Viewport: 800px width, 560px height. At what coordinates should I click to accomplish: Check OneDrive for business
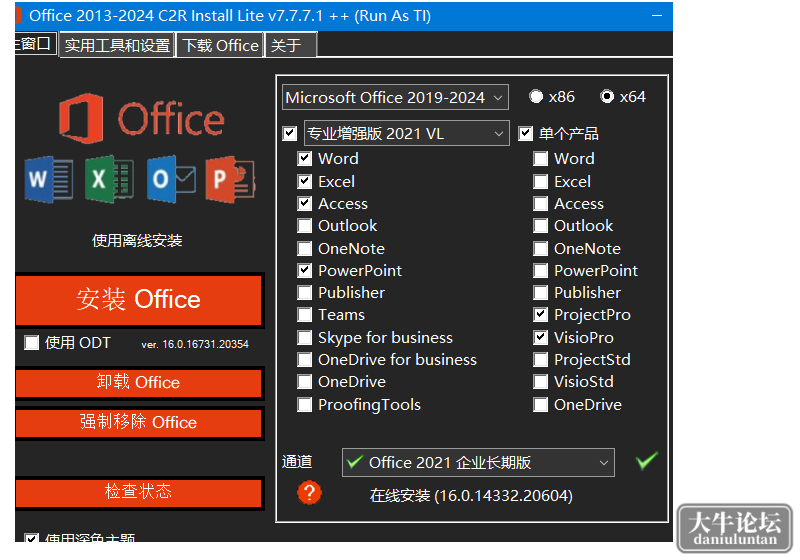(x=305, y=360)
